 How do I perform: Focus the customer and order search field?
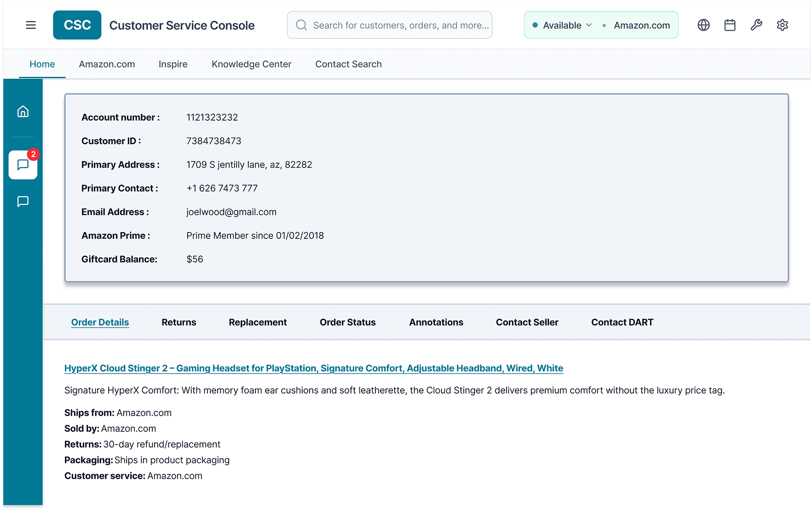(390, 25)
